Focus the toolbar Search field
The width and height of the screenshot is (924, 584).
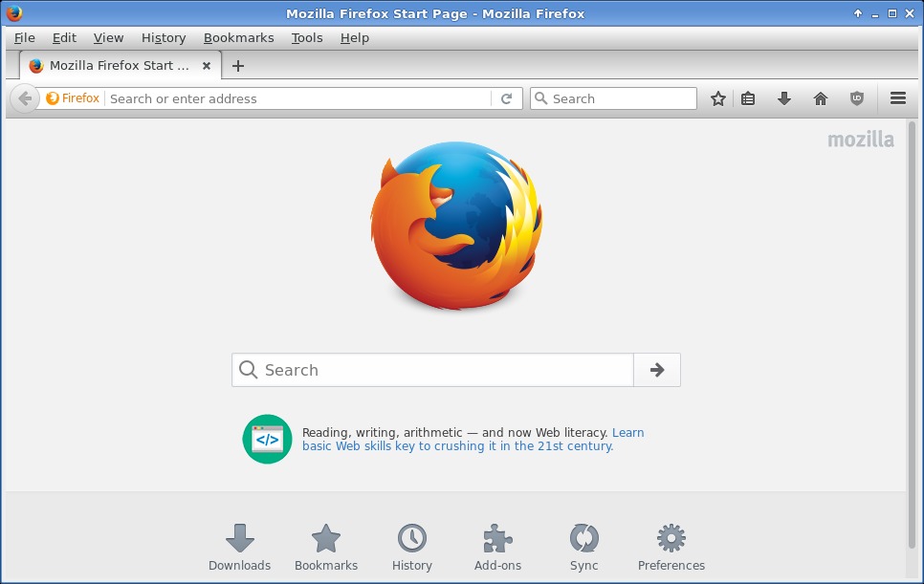[613, 98]
